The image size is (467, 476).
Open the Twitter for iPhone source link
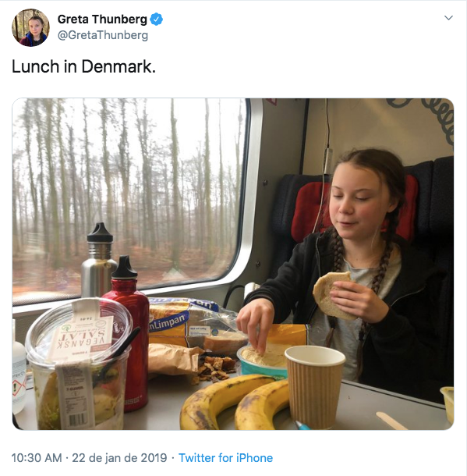[225, 458]
